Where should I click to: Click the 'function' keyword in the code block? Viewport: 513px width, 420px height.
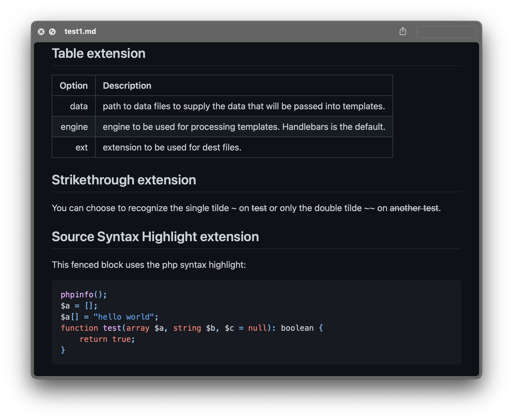click(x=79, y=328)
